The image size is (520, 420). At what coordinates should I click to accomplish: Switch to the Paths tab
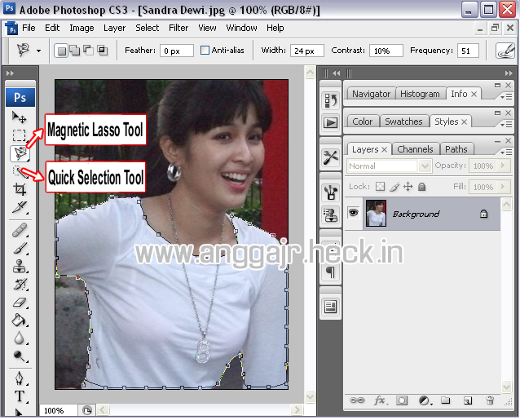coord(456,149)
